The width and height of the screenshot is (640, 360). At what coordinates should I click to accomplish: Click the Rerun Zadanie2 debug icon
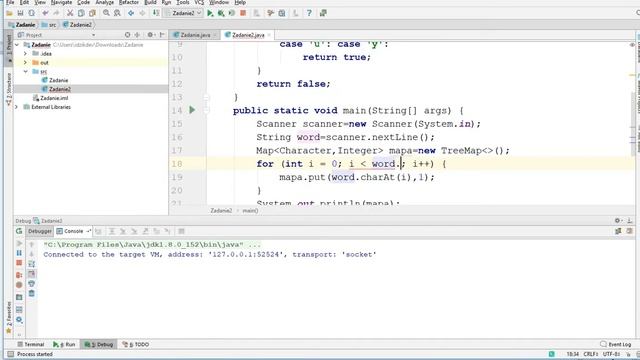click(x=19, y=231)
